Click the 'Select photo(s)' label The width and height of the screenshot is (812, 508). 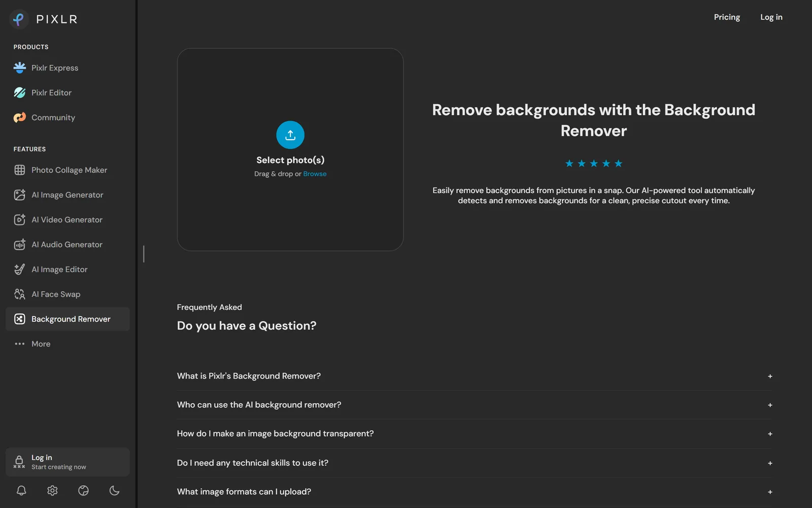pos(290,160)
